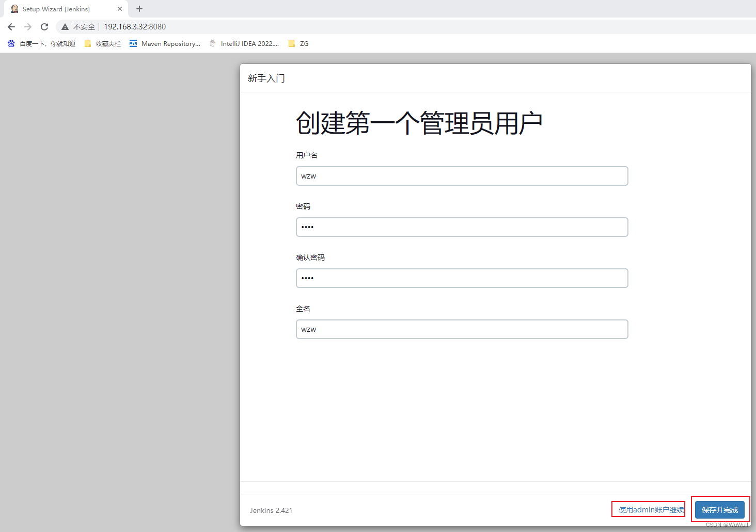Click the Jenkins 2.421 version text
The width and height of the screenshot is (756, 532).
[x=271, y=510]
